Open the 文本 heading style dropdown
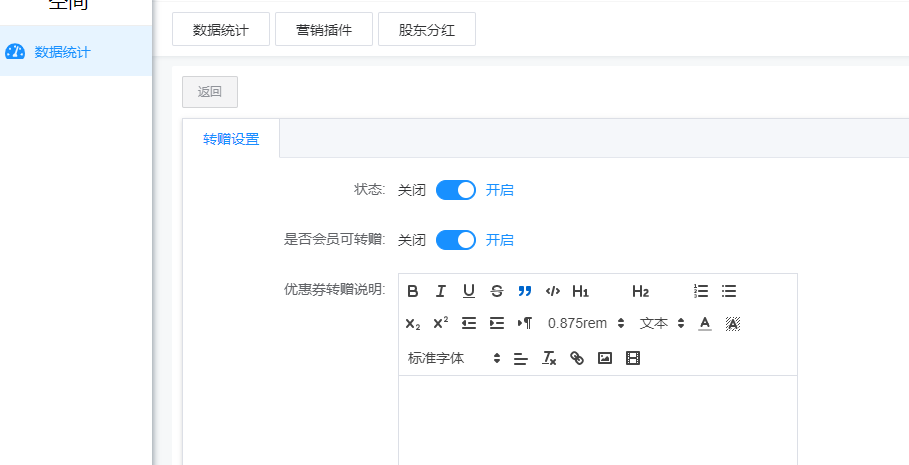Screen dimensions: 909x465 point(662,323)
